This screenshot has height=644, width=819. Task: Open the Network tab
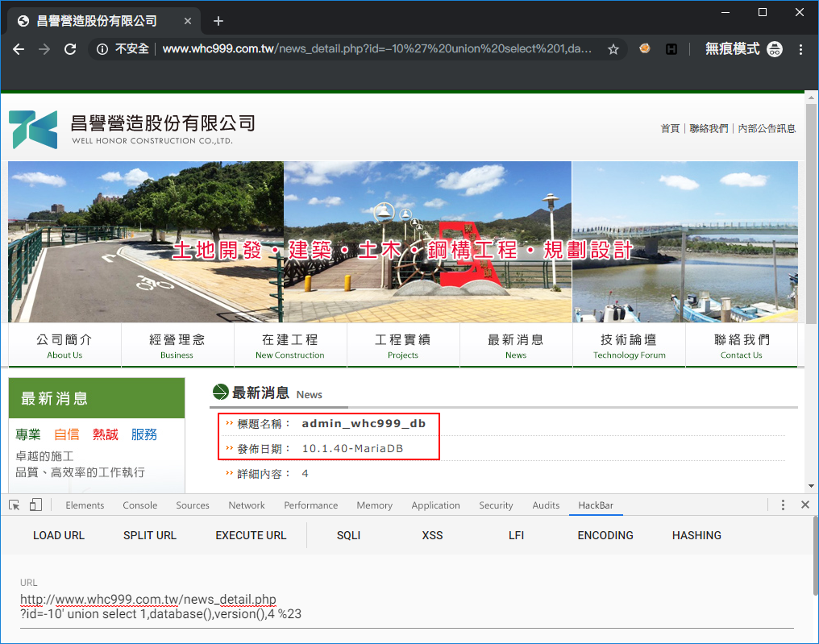(247, 505)
